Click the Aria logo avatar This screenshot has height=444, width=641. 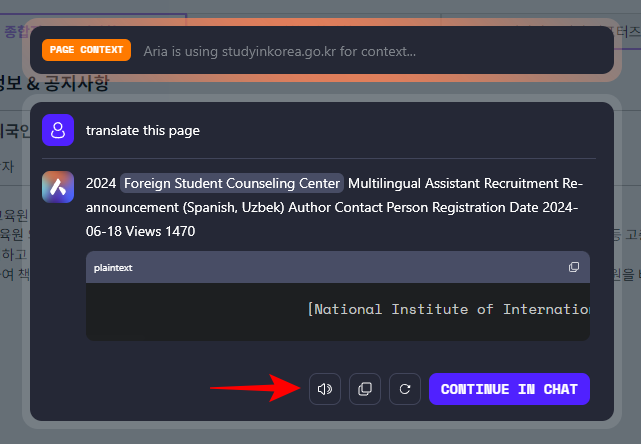pos(58,187)
